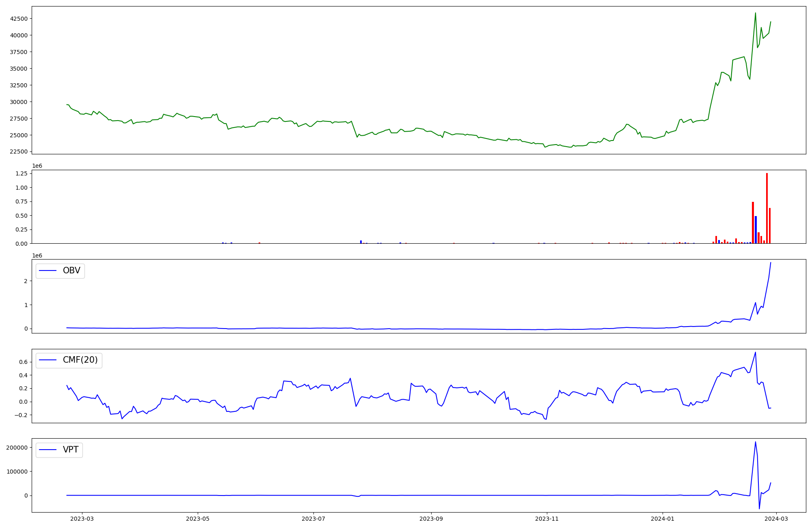This screenshot has height=528, width=812.
Task: Click the 2023-05 date tick label
Action: [x=198, y=519]
